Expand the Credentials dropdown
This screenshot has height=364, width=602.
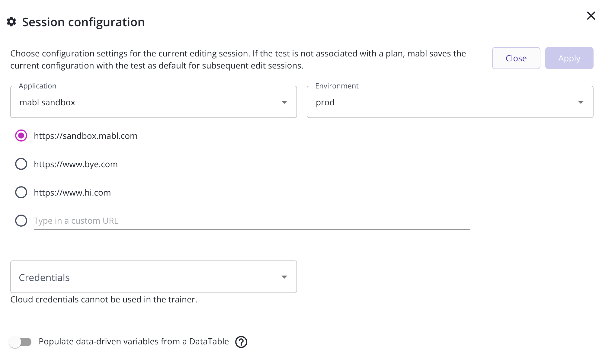[x=154, y=277]
